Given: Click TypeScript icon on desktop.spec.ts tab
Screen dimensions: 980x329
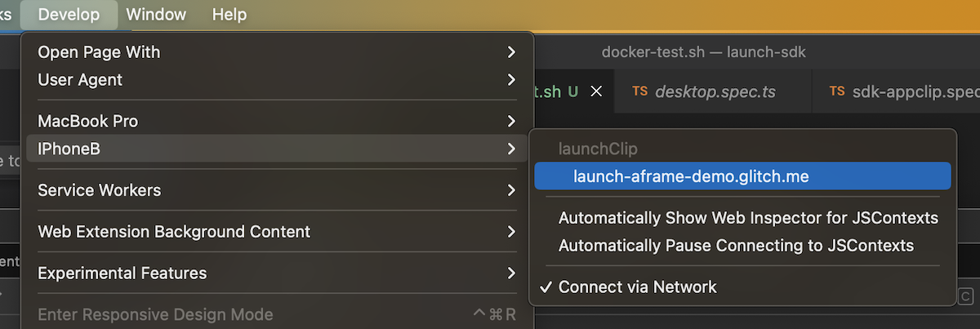Looking at the screenshot, I should point(640,91).
